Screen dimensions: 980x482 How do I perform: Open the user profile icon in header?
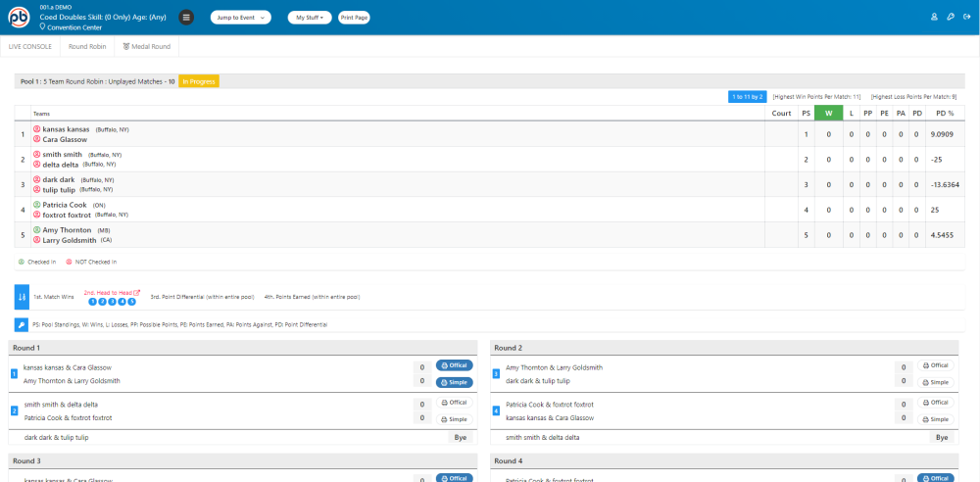click(x=934, y=18)
